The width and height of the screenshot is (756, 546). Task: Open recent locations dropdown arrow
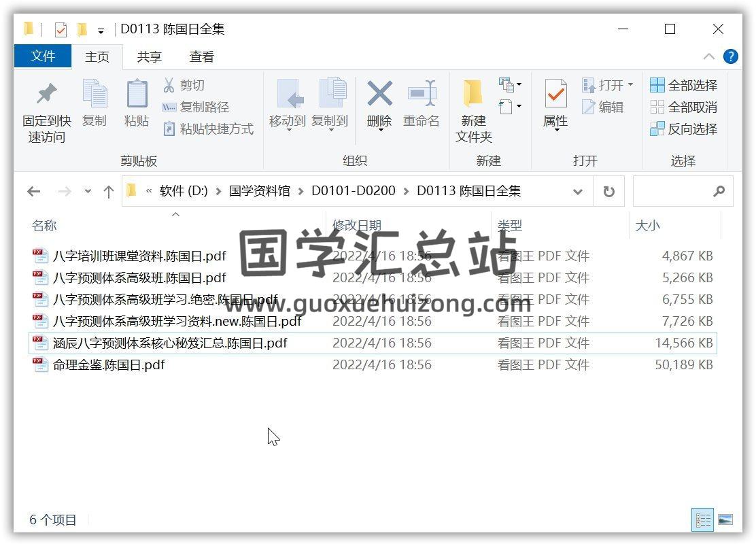pos(88,192)
